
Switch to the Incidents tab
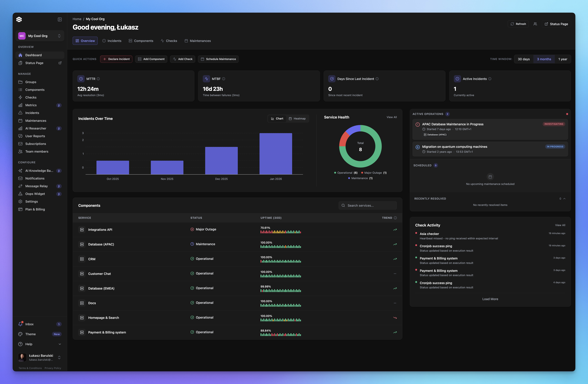point(112,41)
